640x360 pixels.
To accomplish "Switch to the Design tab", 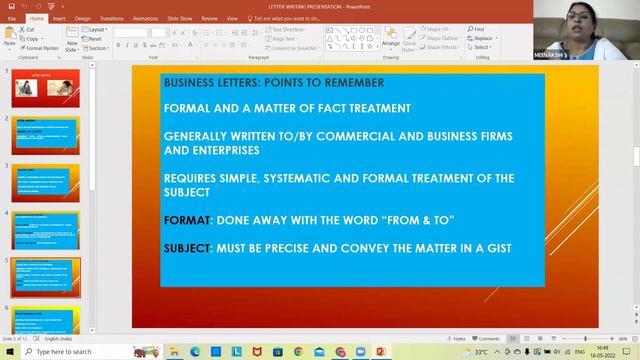I will (x=82, y=19).
